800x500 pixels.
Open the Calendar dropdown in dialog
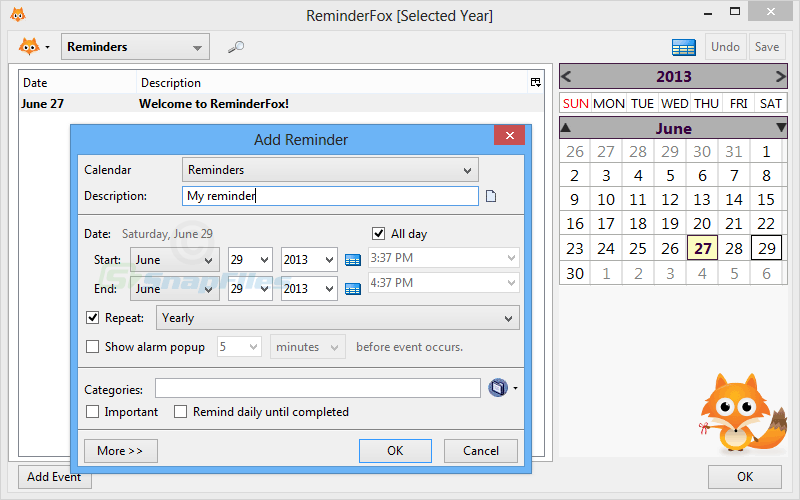[330, 170]
